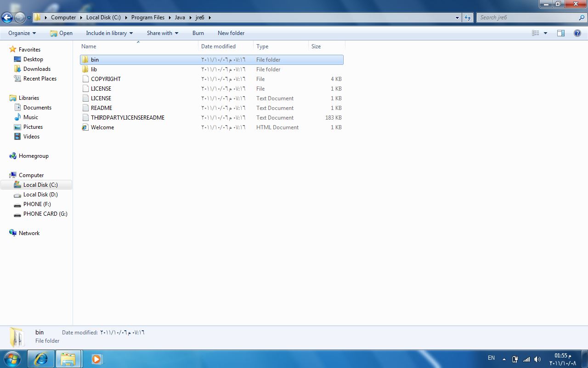Viewport: 588px width, 368px height.
Task: Show hidden tray icons arrow
Action: [x=504, y=359]
